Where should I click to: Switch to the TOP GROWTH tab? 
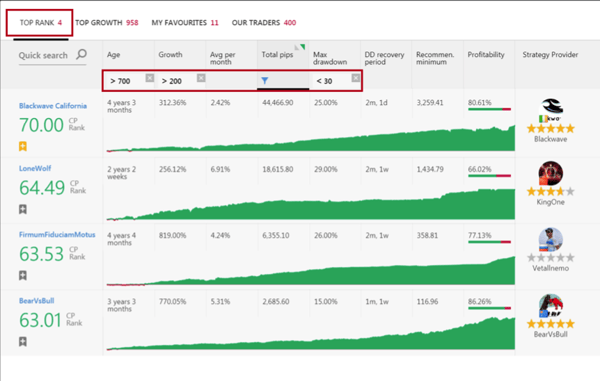coord(106,23)
